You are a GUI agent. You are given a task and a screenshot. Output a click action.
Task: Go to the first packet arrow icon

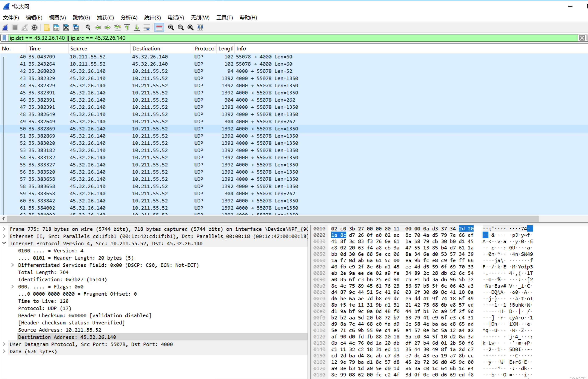pyautogui.click(x=127, y=28)
